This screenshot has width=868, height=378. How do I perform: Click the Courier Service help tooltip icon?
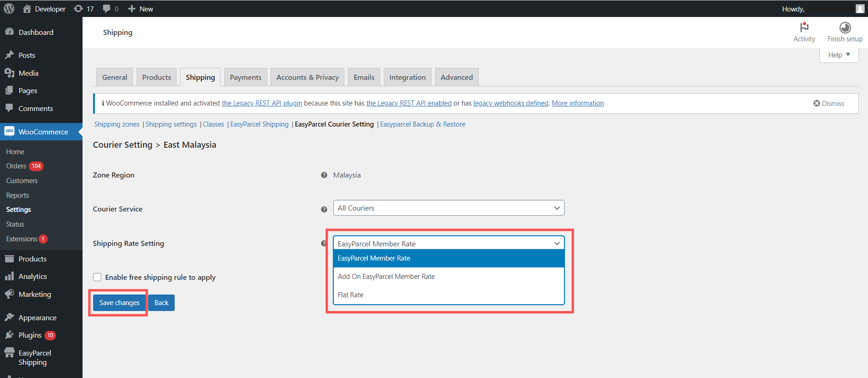point(324,209)
